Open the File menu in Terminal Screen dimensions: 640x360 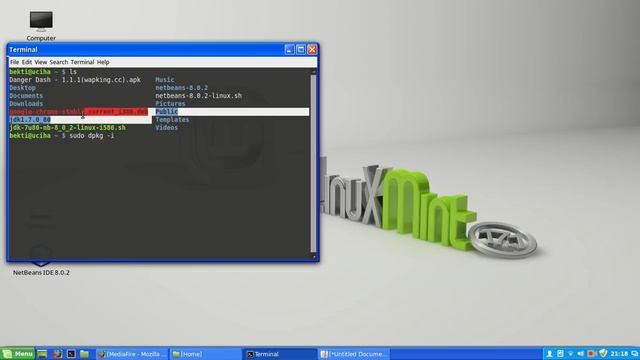[14, 62]
